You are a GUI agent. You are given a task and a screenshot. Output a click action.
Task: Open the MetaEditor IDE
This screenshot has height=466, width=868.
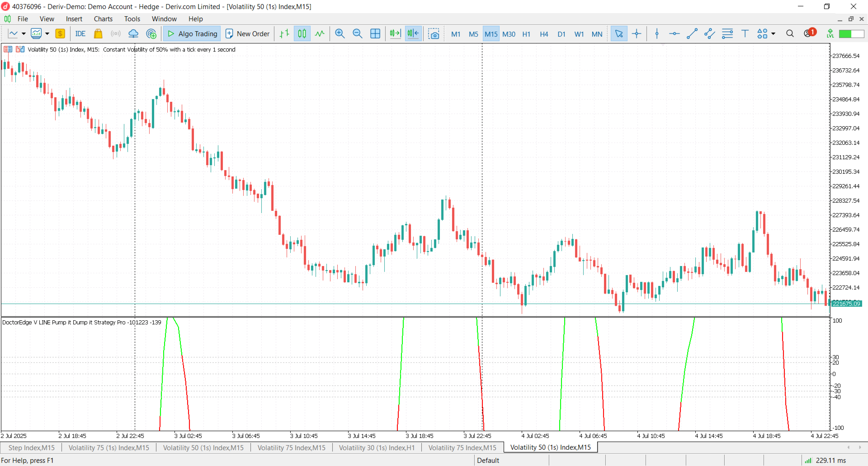coord(80,34)
